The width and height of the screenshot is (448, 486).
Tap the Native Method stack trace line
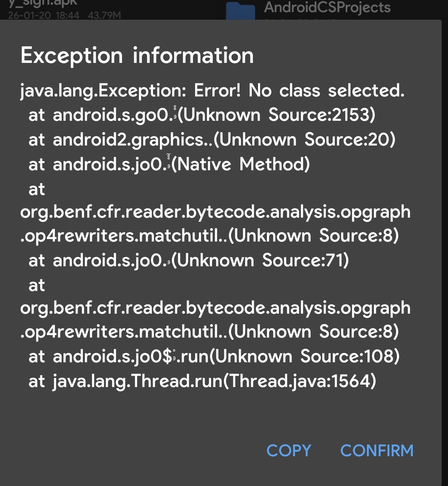pyautogui.click(x=169, y=164)
